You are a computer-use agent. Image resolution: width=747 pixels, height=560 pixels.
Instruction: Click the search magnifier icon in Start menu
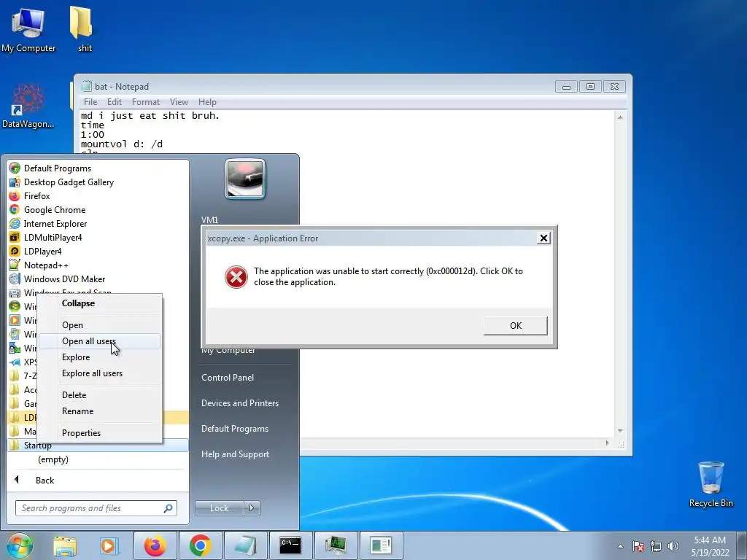click(x=169, y=508)
